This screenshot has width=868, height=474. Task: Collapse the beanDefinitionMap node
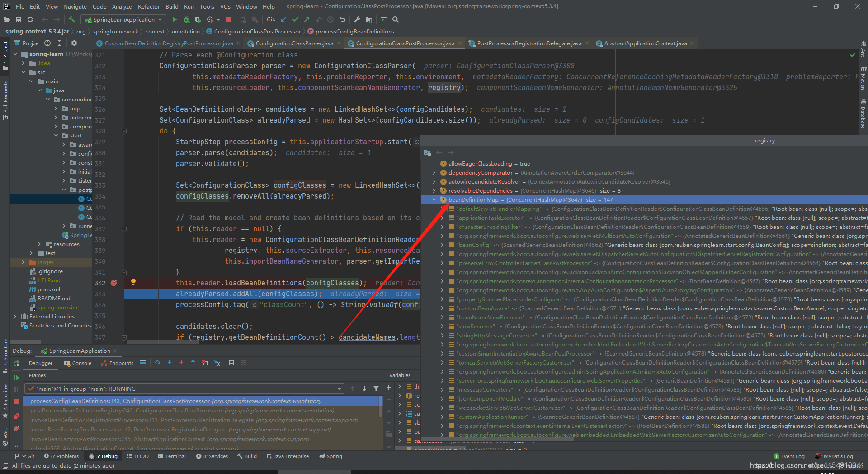pos(434,199)
